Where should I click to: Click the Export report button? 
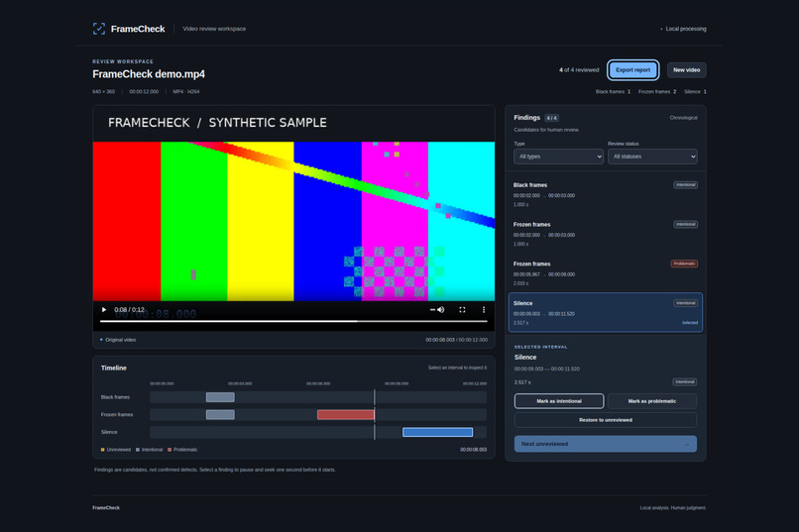coord(632,69)
